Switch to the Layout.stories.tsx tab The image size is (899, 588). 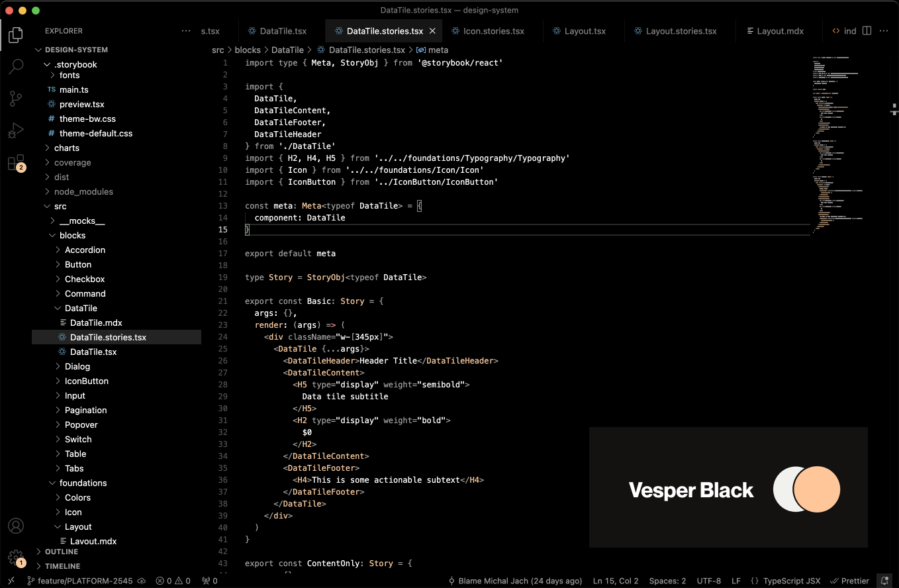point(681,31)
